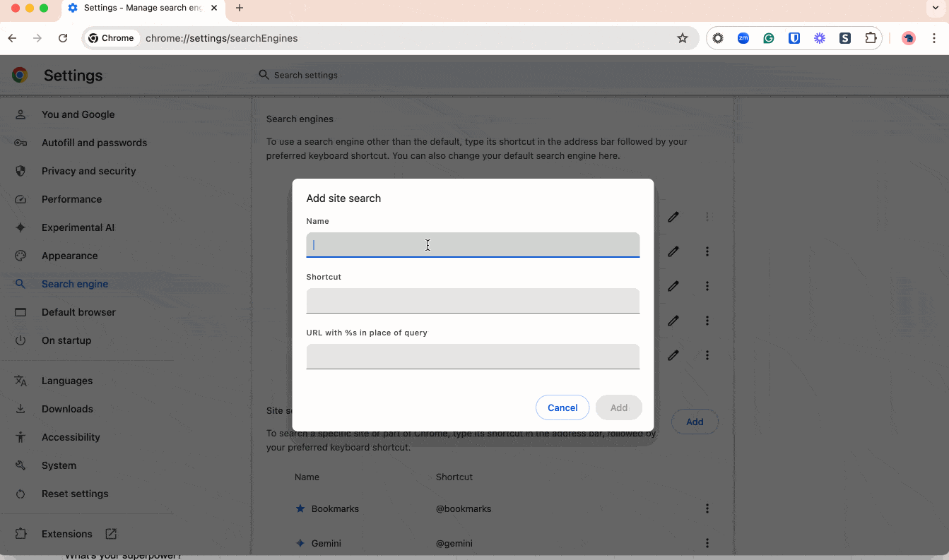Viewport: 949px width, 560px height.
Task: Open You and Google settings
Action: [78, 114]
